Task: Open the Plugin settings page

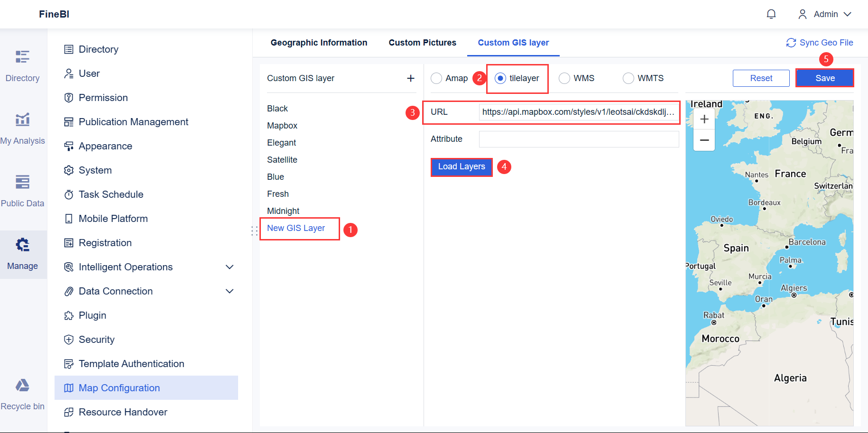Action: click(x=92, y=315)
